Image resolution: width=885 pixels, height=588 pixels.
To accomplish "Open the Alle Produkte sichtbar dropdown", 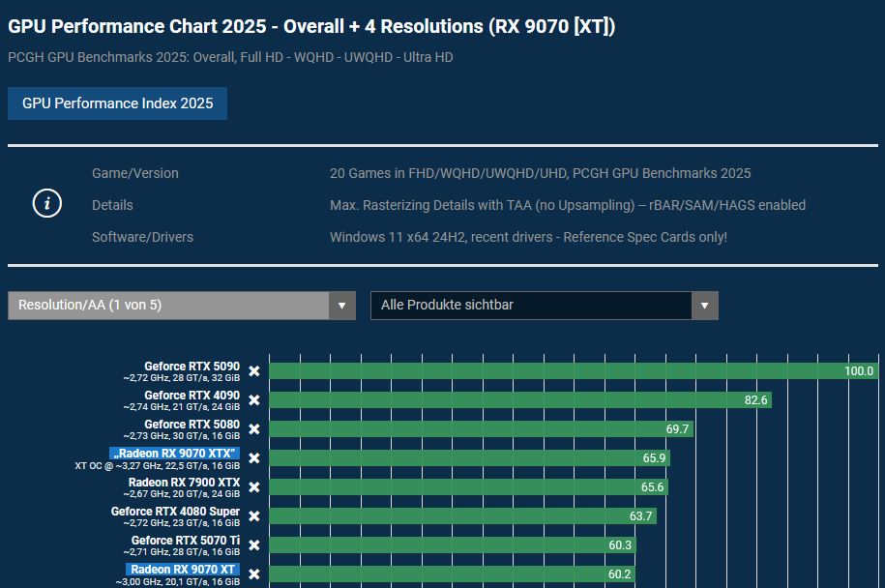I will point(545,306).
